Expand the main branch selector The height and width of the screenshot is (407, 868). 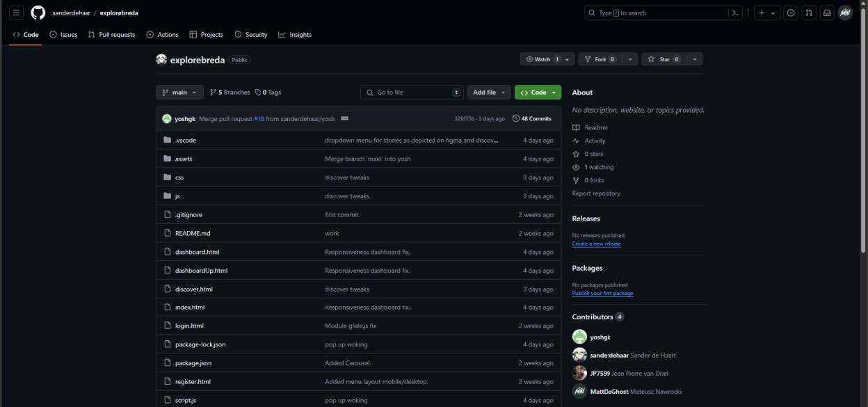[x=179, y=93]
